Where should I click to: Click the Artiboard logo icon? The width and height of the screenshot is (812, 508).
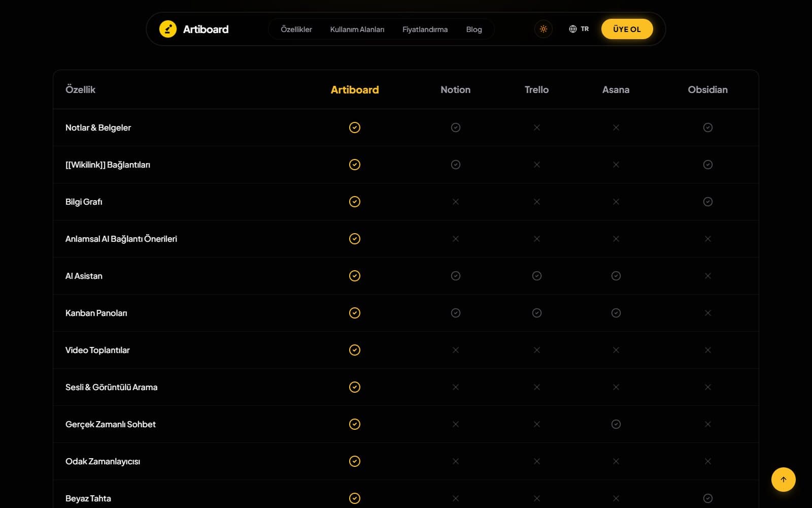168,29
